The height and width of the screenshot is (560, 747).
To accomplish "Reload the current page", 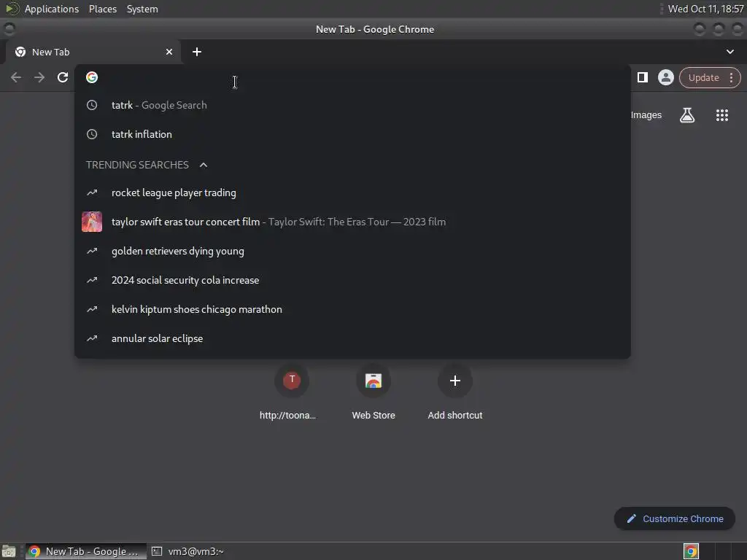I will 63,77.
